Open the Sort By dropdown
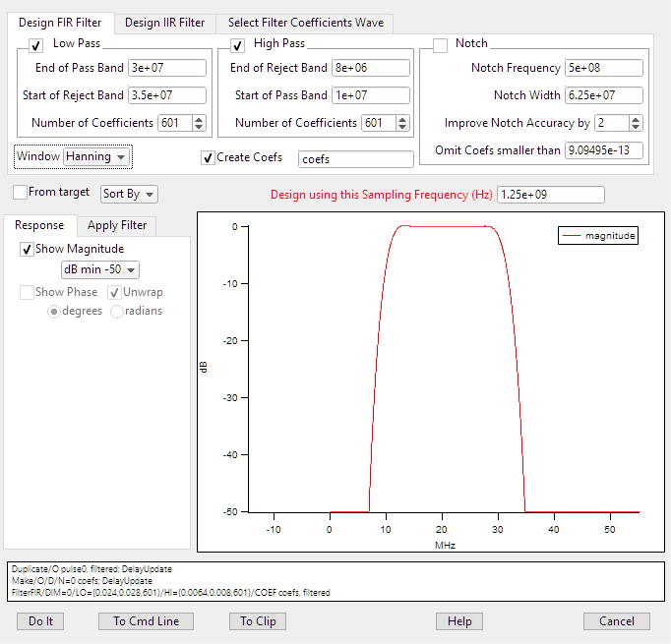 [129, 194]
